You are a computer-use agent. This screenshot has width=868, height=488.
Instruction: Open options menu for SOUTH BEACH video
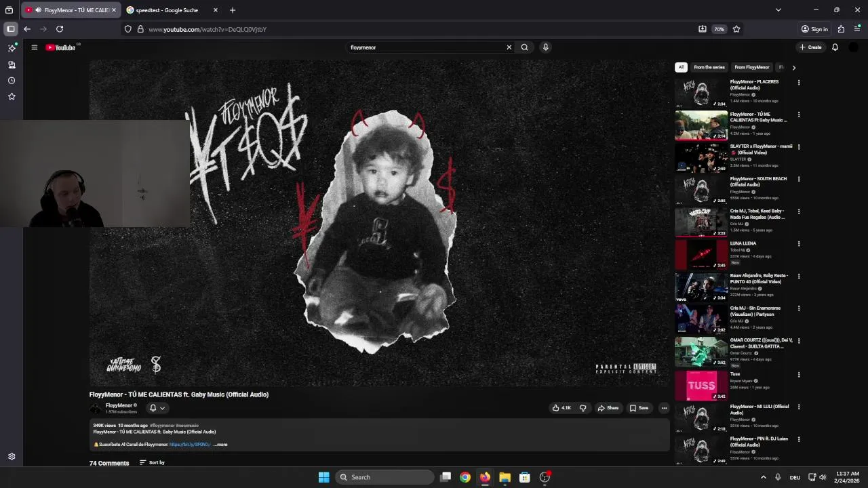coord(799,179)
